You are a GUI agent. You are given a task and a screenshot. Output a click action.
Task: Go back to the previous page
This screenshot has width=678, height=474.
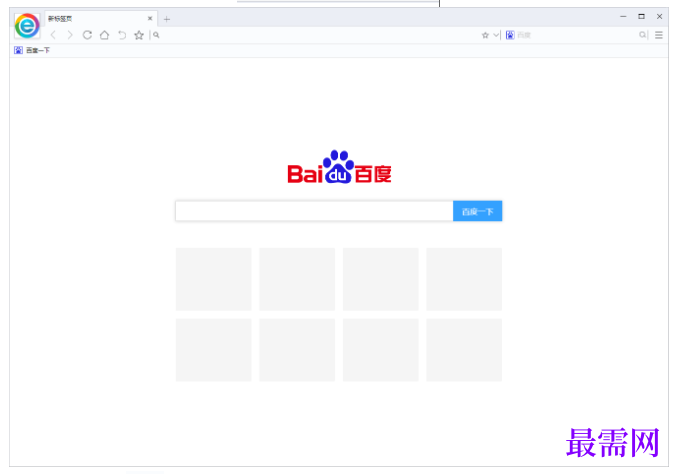53,35
